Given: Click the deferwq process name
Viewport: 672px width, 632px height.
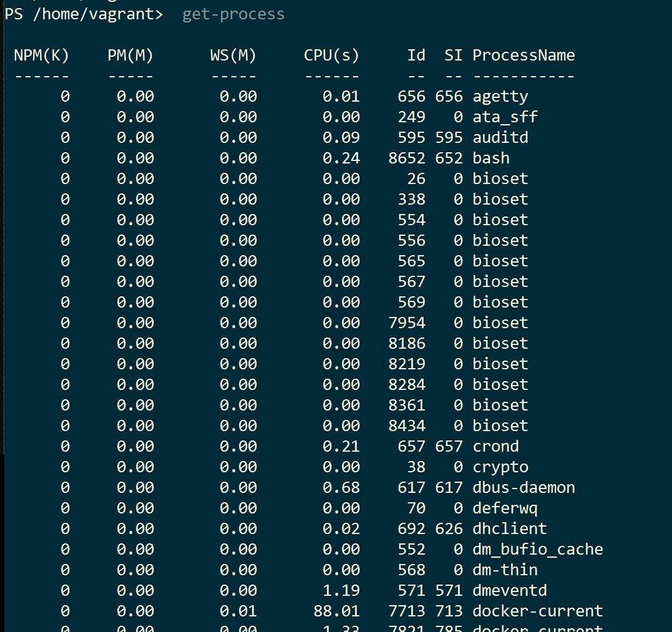Looking at the screenshot, I should (505, 508).
